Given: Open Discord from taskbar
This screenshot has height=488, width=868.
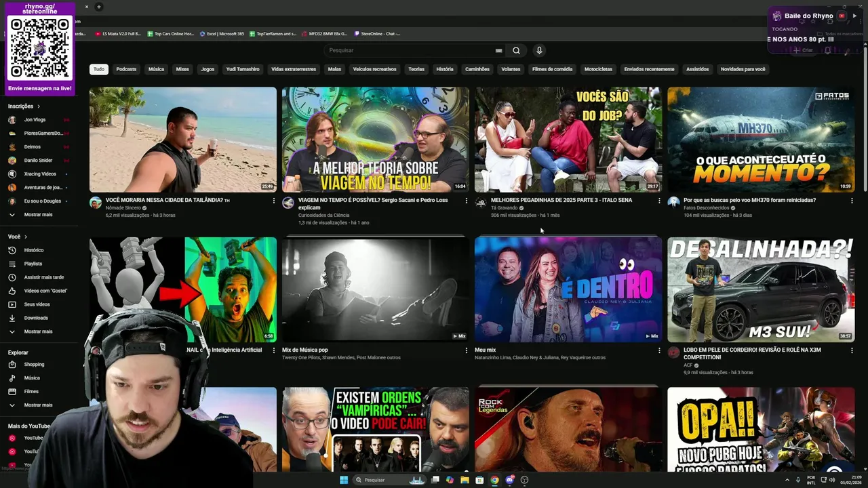Looking at the screenshot, I should pyautogui.click(x=509, y=480).
